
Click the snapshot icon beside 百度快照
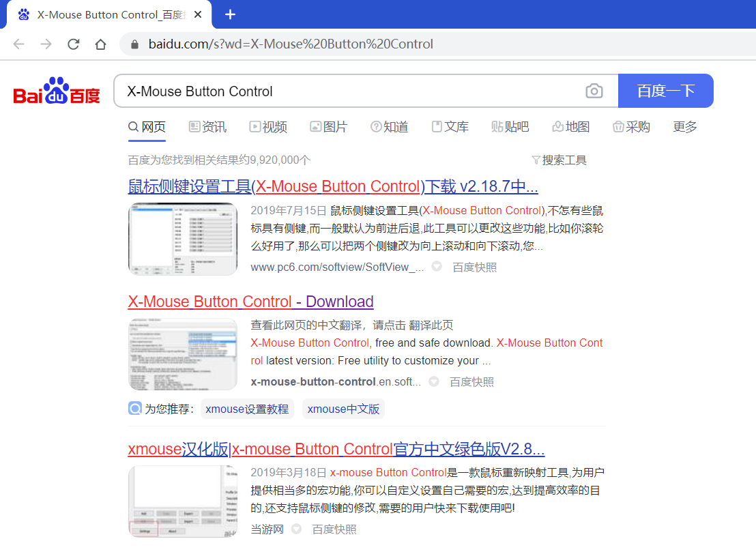point(435,267)
